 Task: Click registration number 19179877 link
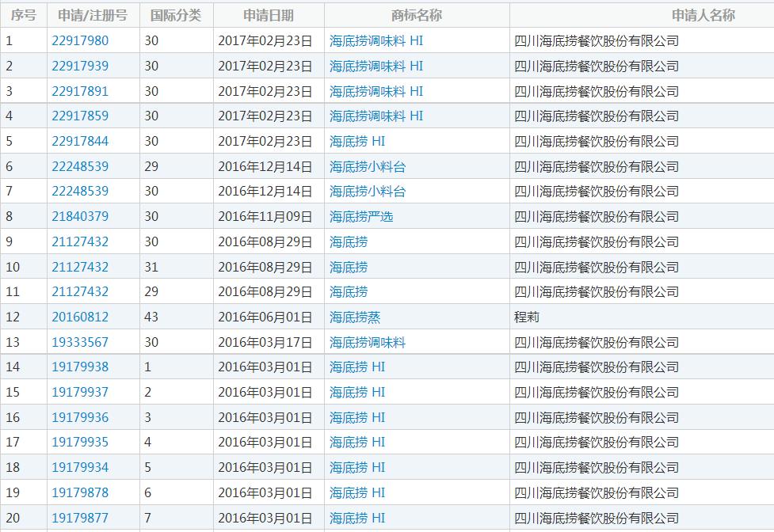click(80, 518)
